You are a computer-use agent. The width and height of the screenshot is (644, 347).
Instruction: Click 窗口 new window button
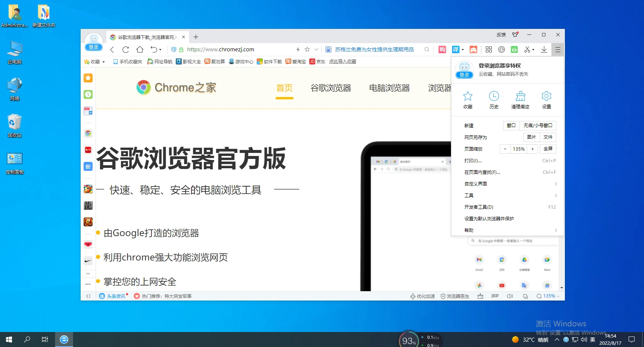point(511,126)
